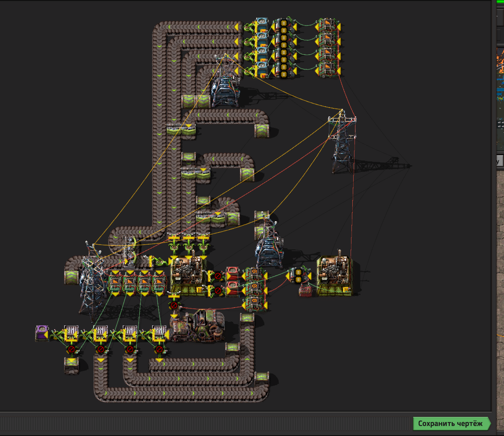The height and width of the screenshot is (436, 504).
Task: Select the standalone assembling machine on the right
Action: [335, 276]
